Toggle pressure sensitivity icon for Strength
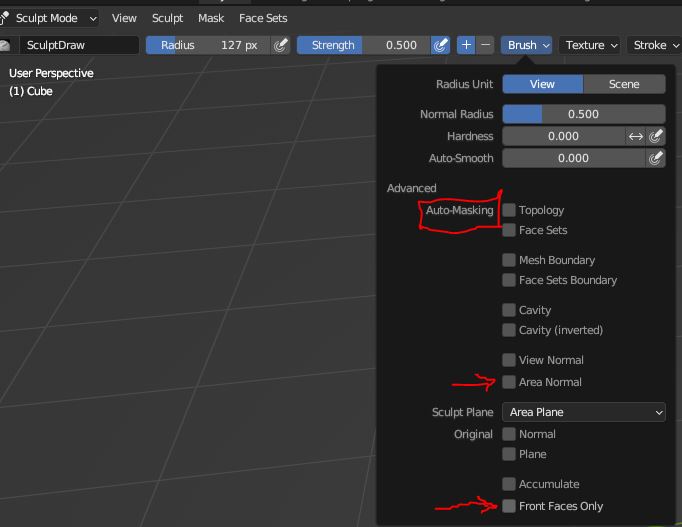The height and width of the screenshot is (527, 682). 441,45
